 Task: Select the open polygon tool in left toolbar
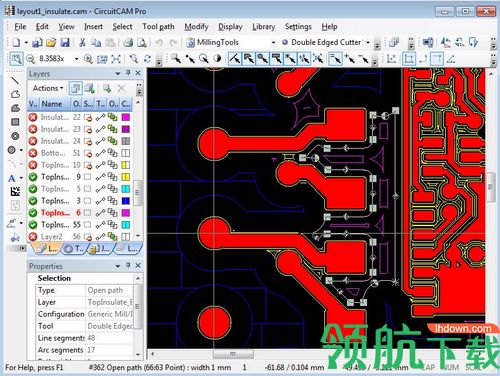pyautogui.click(x=15, y=94)
